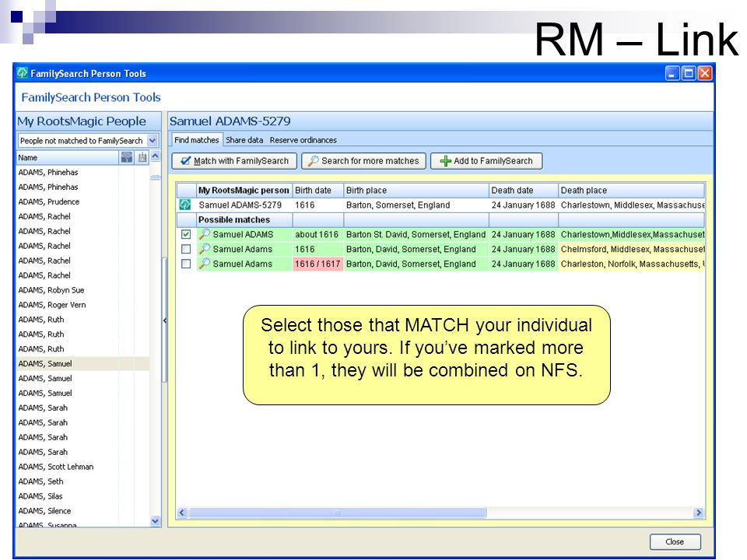Click magnifier icon for Samuel Adams born 1616
Screen dimensions: 747x560
205,249
